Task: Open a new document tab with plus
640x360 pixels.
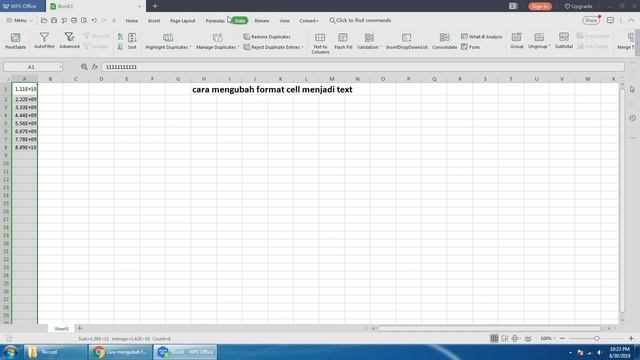Action: [155, 6]
